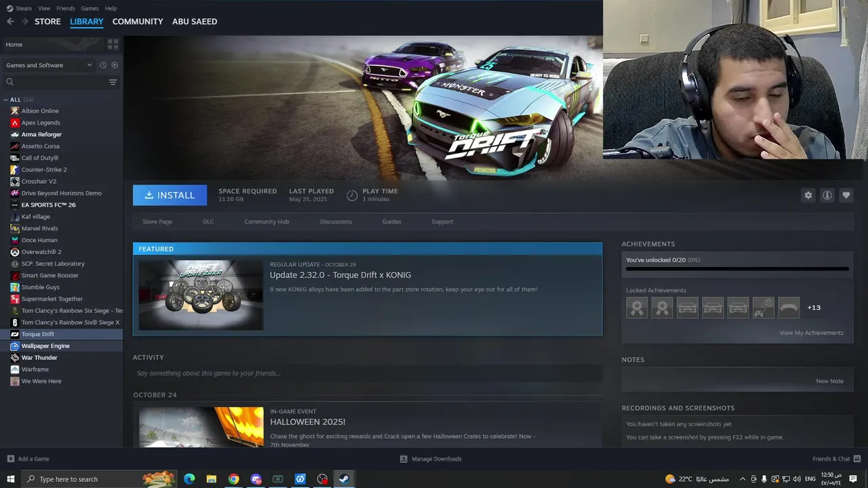
Task: Open the Games menu
Action: (90, 8)
